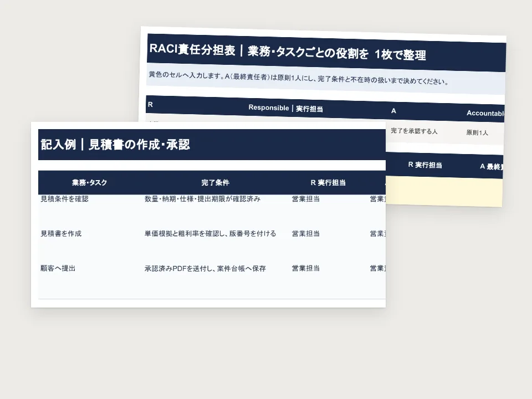Select the 単価根拠と粗利率を確認し cell
Viewport: 532px width, 399px height.
(211, 233)
